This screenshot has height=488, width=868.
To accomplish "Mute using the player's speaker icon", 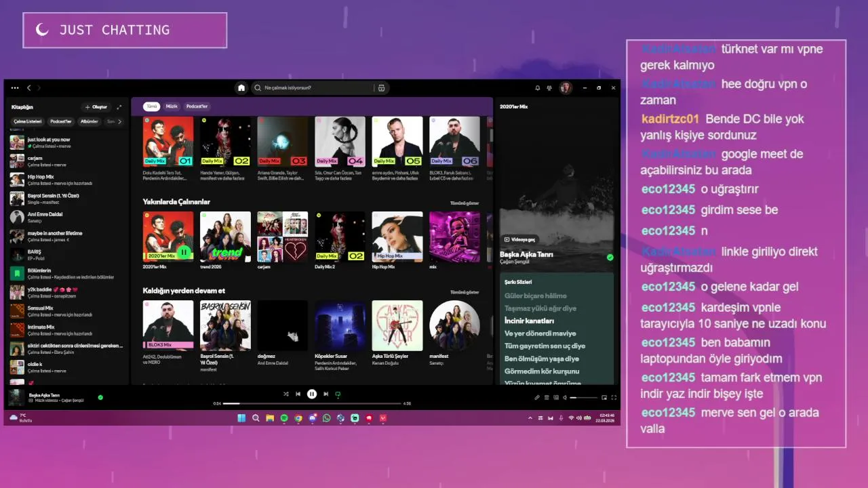I will point(564,398).
